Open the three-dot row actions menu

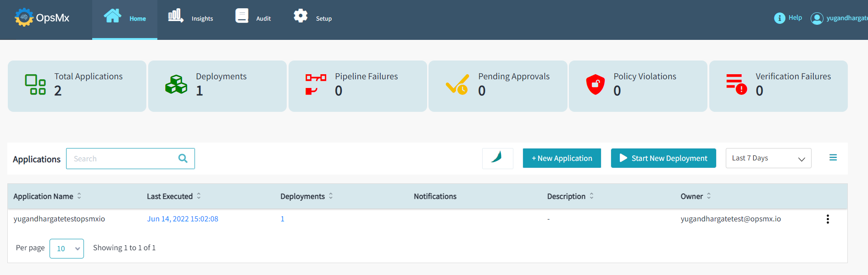[x=827, y=219]
